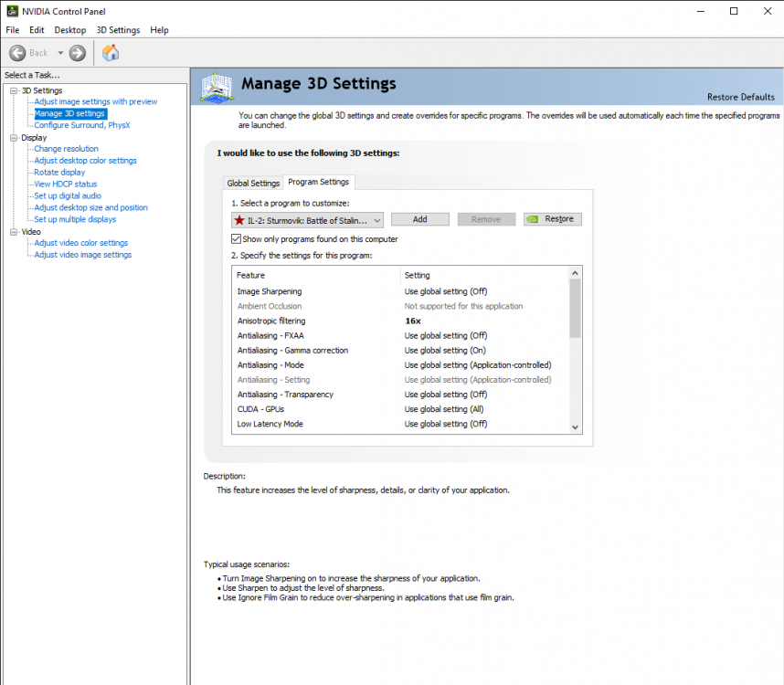
Task: Open Set up multiple displays
Action: (75, 219)
